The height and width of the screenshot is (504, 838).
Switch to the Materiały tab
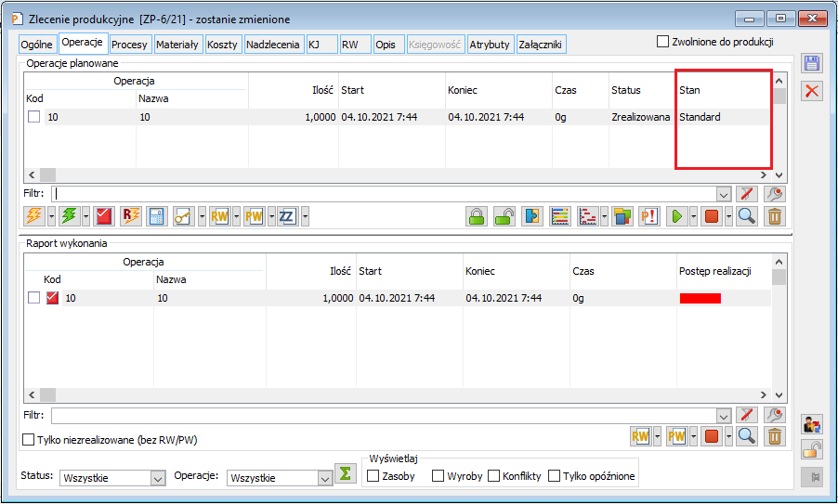177,44
